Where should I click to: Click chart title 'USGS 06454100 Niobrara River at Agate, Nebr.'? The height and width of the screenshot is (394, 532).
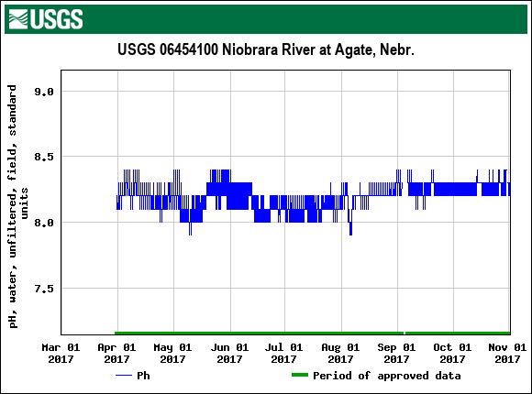click(266, 49)
